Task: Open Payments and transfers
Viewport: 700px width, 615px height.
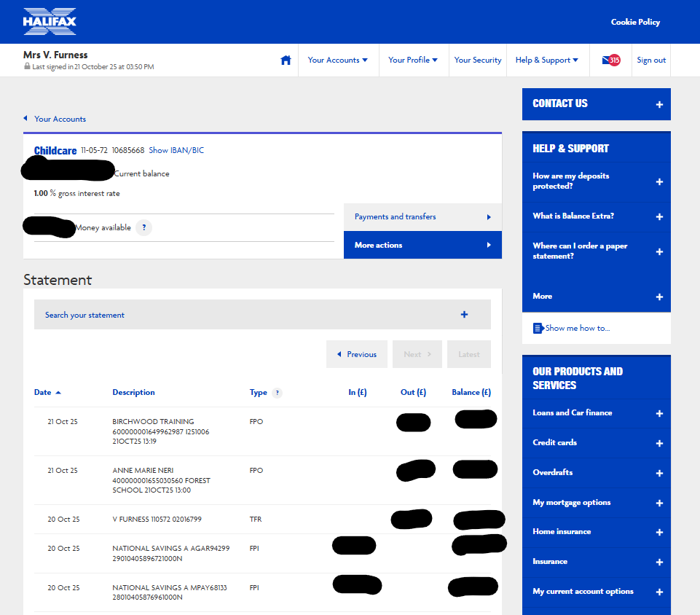Action: (x=422, y=217)
